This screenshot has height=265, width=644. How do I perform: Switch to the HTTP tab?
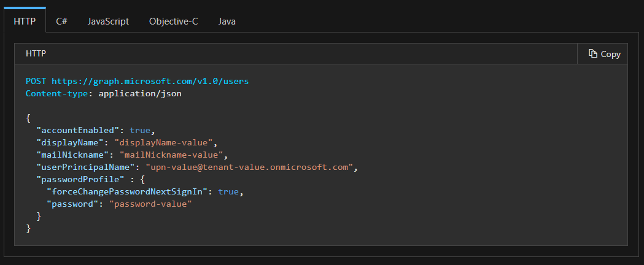pyautogui.click(x=25, y=21)
